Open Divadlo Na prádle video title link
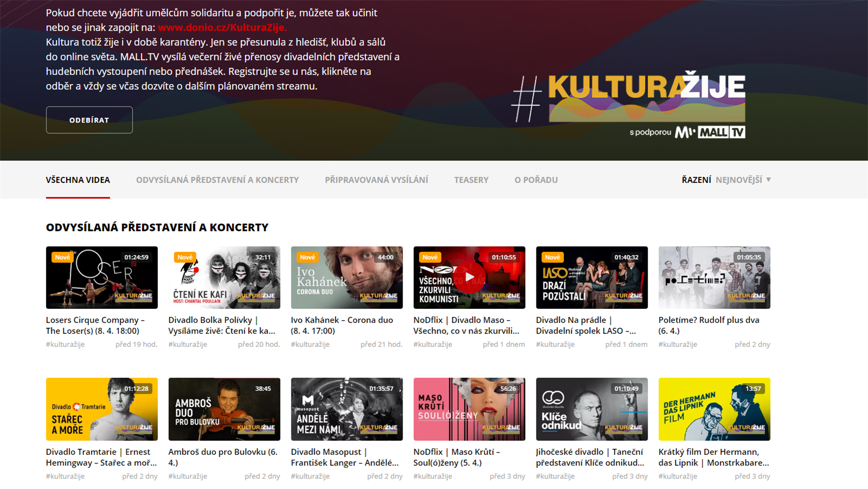Viewport: 868px width, 489px height. pyautogui.click(x=585, y=325)
